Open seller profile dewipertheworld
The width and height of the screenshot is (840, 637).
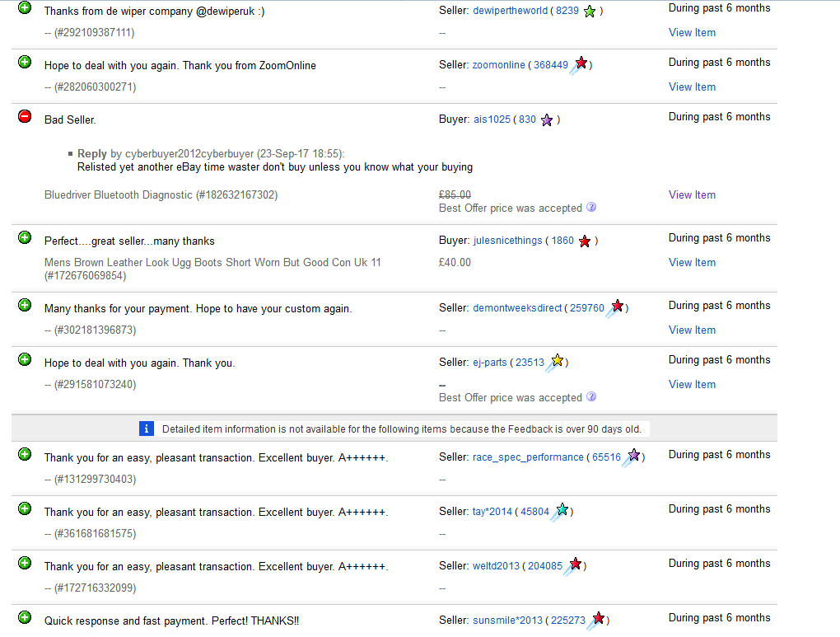pos(509,12)
